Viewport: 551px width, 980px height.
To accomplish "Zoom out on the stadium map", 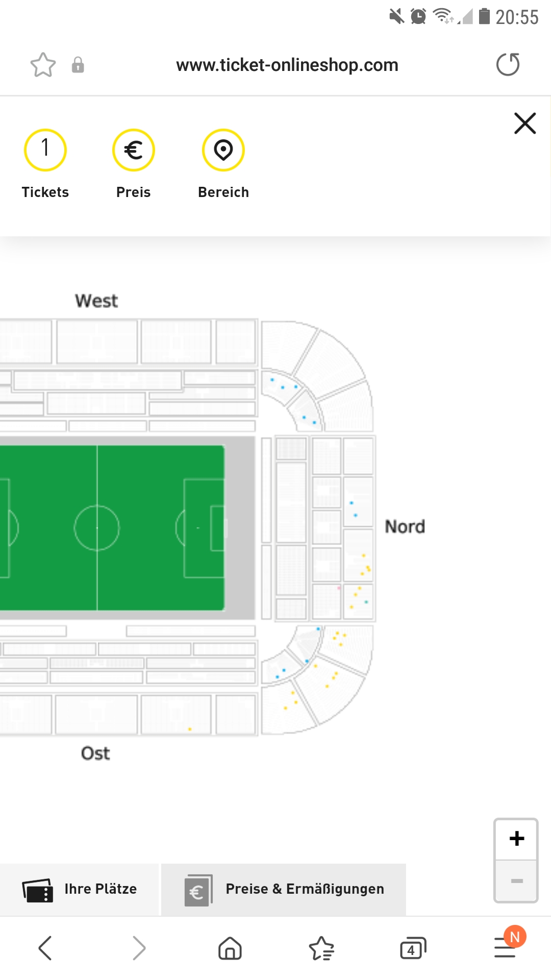I will 516,881.
